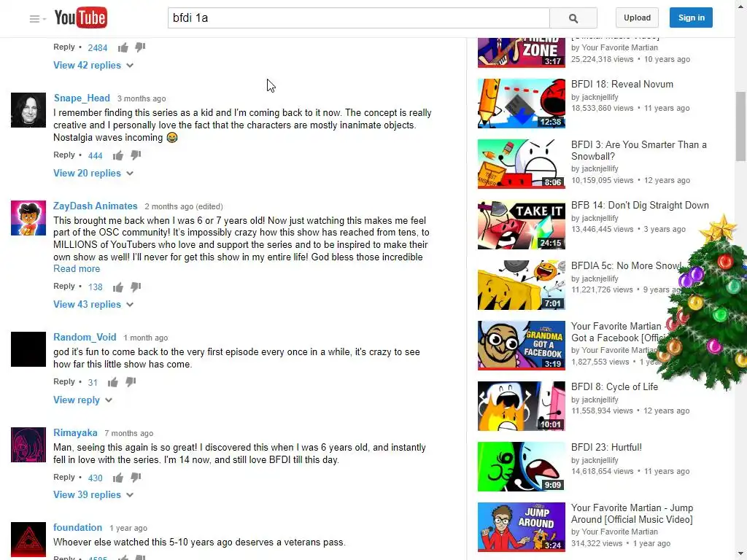The width and height of the screenshot is (747, 560).
Task: Expand View 43 replies under ZayDash Animates
Action: point(93,304)
